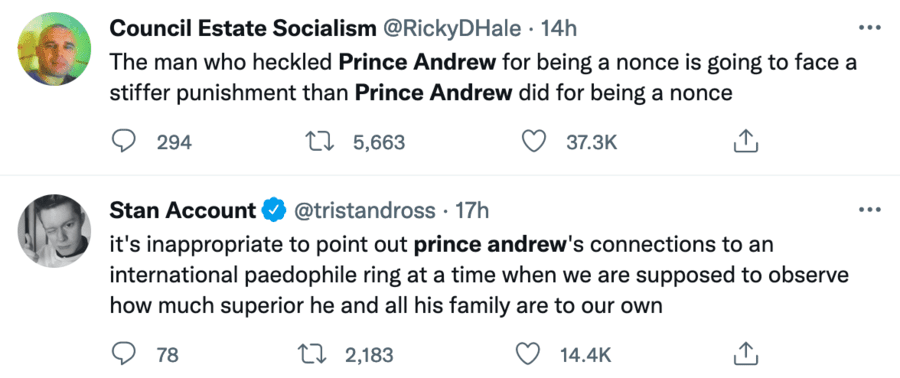Share the Stan Account tweet
Image resolution: width=900 pixels, height=378 pixels.
[x=746, y=354]
